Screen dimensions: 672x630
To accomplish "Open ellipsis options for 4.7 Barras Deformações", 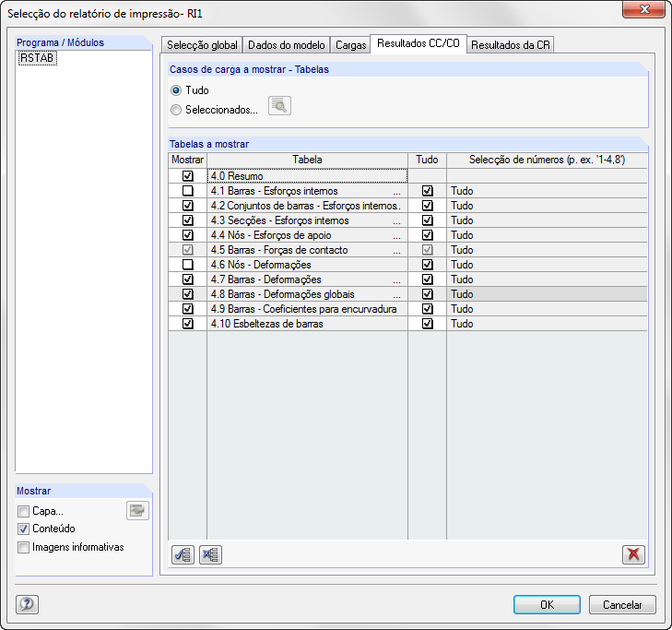I will click(x=397, y=280).
